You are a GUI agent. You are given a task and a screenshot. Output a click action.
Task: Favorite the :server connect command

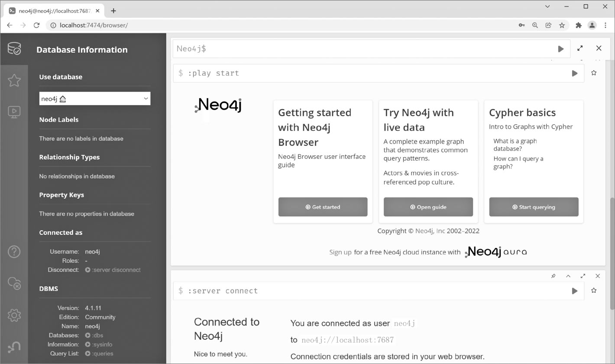tap(594, 291)
